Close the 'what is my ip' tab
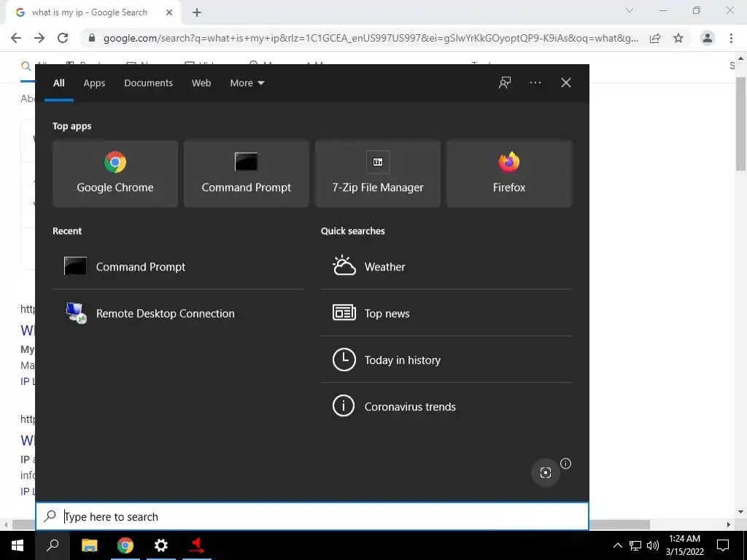Screen dimensions: 747x560 (169, 13)
